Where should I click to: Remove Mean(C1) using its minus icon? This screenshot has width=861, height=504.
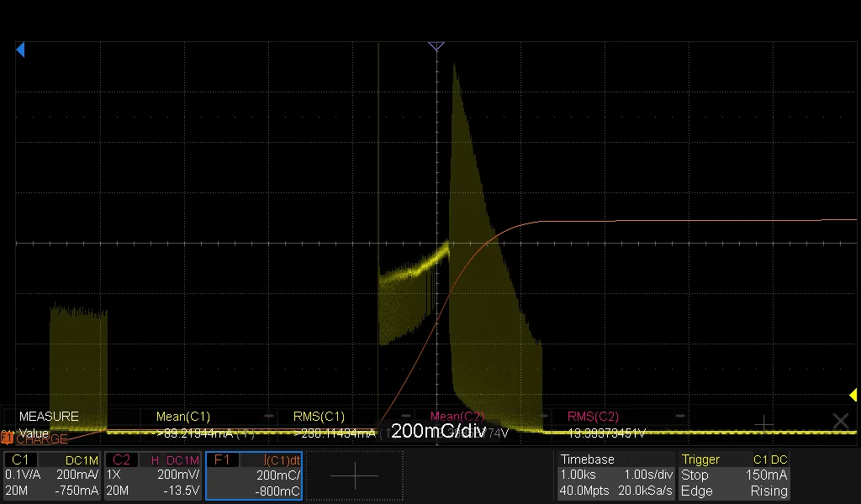268,417
